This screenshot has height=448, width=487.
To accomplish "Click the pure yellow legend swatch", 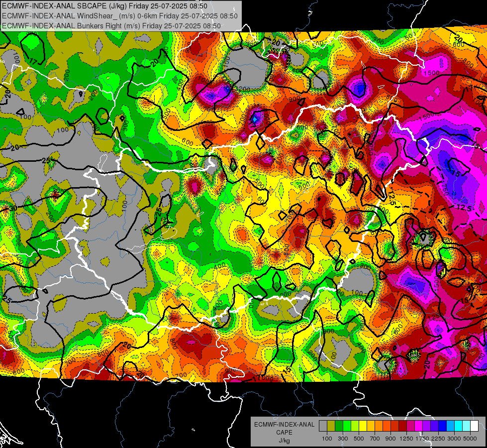I will [x=363, y=426].
